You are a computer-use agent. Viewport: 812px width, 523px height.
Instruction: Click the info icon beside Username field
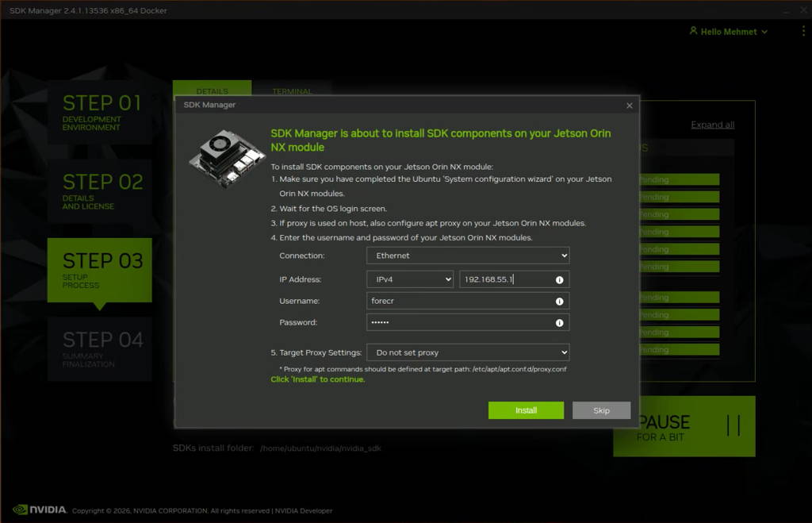pyautogui.click(x=559, y=301)
